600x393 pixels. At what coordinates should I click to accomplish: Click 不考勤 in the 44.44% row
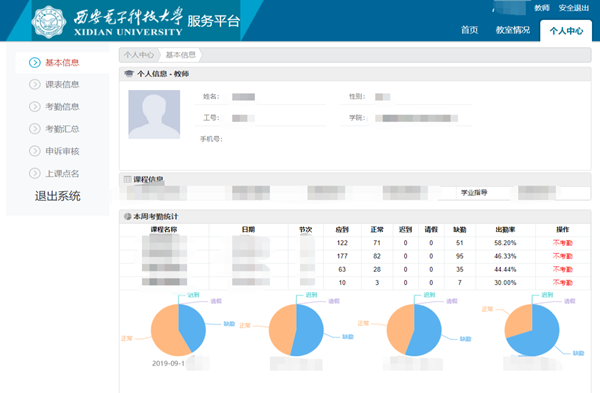[562, 269]
